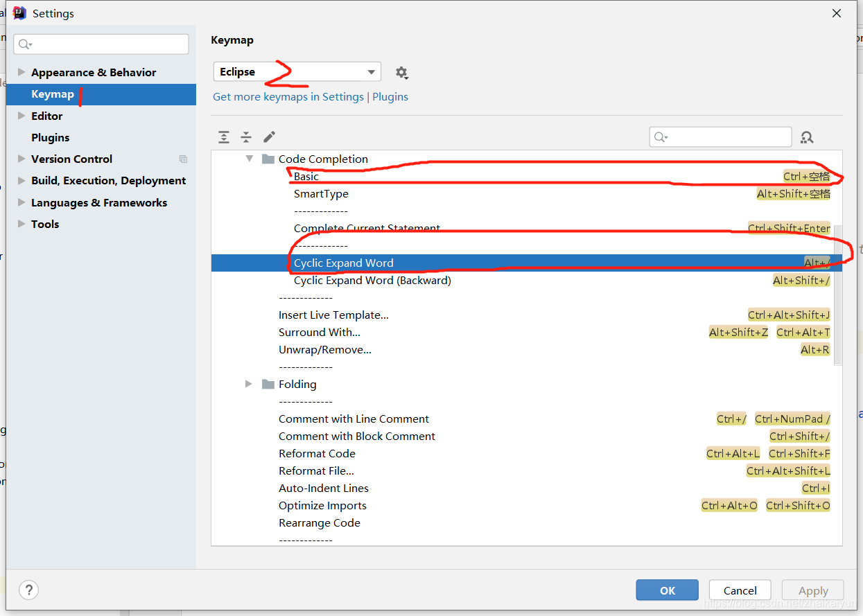Screen dimensions: 863x616
Task: Expand Appearance & Behavior section
Action: tap(21, 72)
